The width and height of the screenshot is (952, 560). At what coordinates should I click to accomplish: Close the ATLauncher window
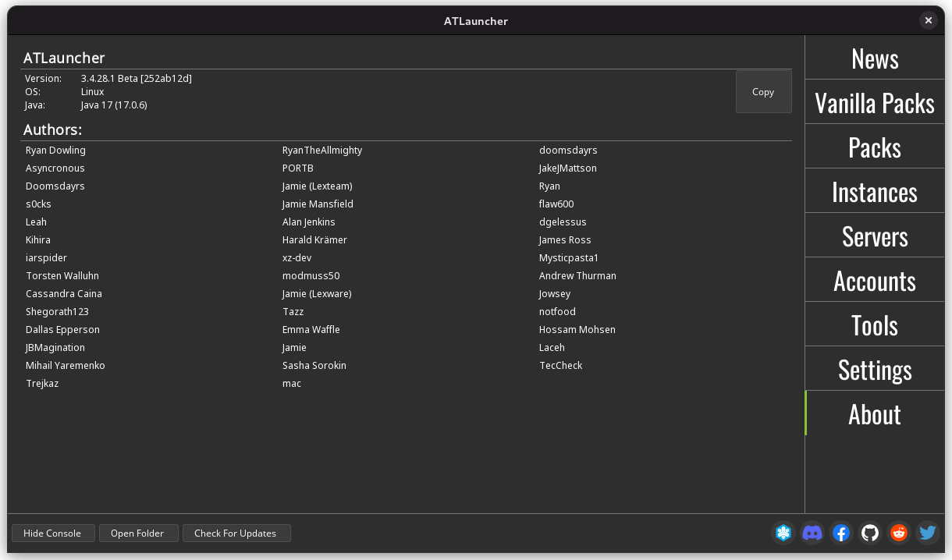pos(928,21)
